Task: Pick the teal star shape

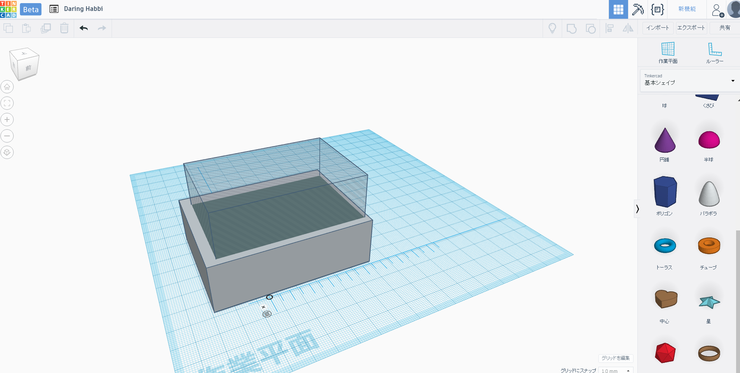Action: [x=709, y=301]
